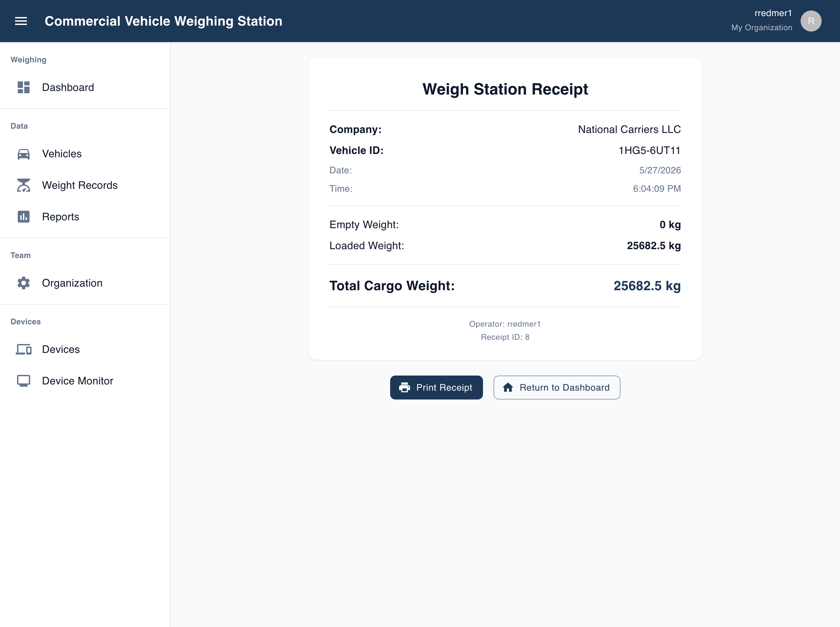Open the Device Monitor page
840x627 pixels.
pos(85,381)
